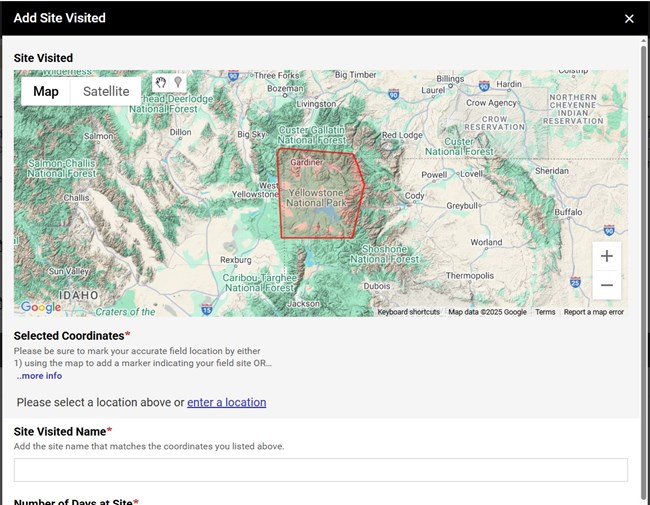Click the Gardiner label on map
650x505 pixels.
coord(306,162)
